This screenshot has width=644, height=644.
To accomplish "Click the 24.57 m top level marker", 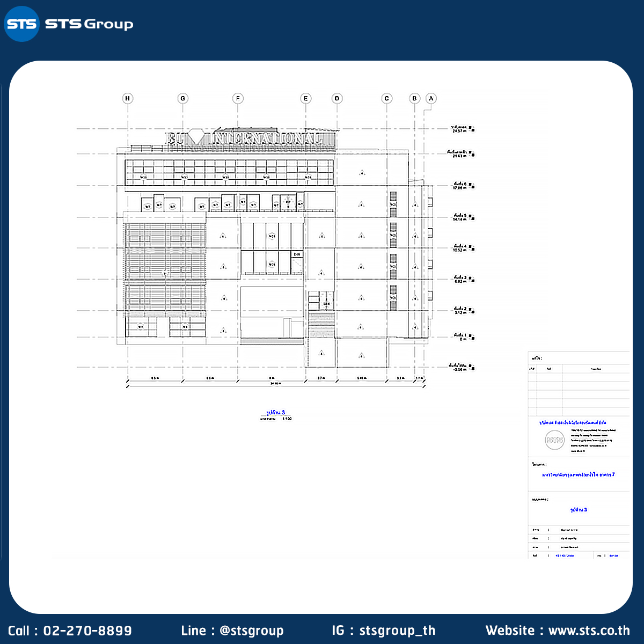I will [460, 129].
